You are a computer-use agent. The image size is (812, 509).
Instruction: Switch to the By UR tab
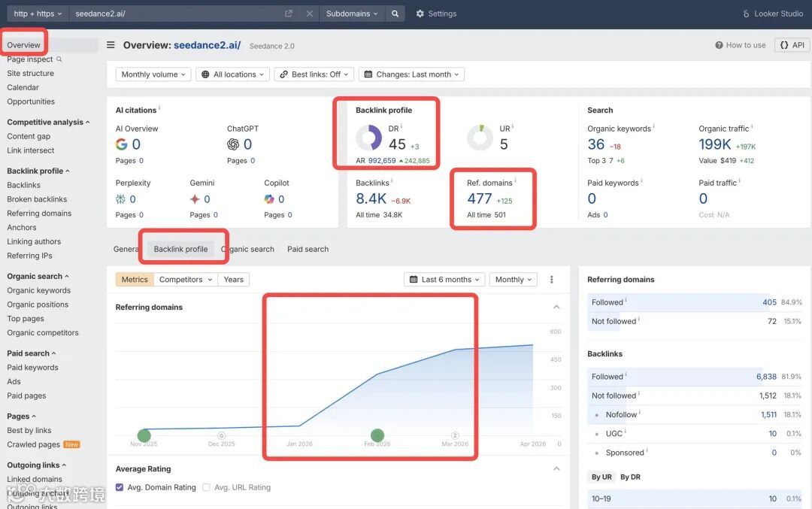601,477
